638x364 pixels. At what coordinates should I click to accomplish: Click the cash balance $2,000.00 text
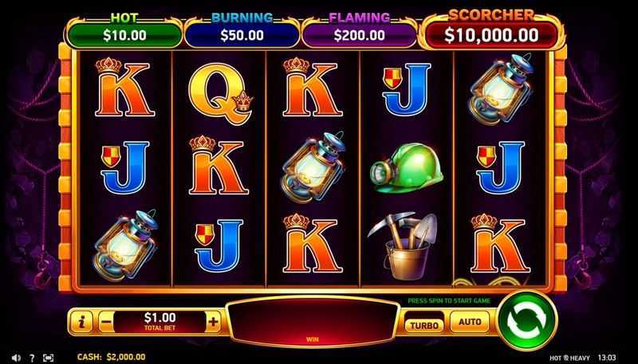click(111, 357)
